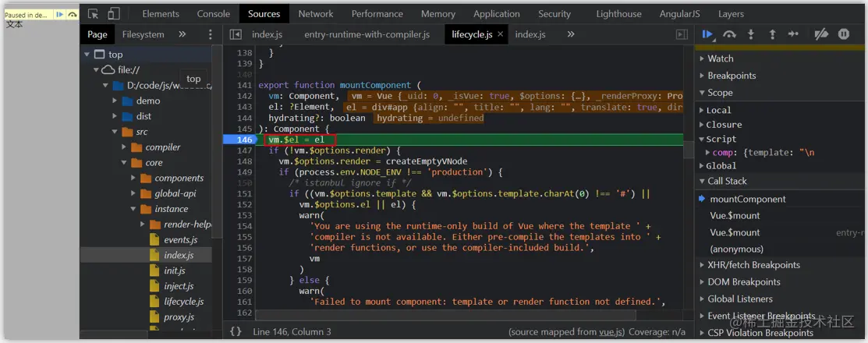Open the Console panel
The image size is (868, 343).
[x=213, y=14]
